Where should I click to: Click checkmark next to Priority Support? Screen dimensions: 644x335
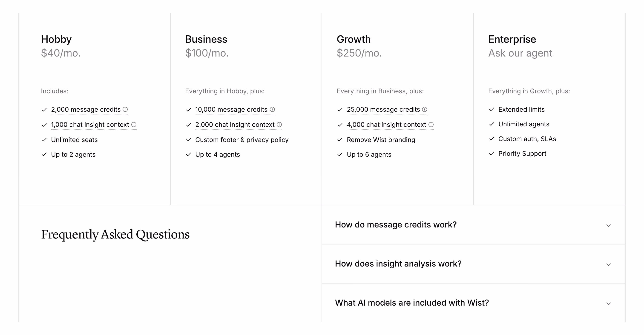[492, 153]
